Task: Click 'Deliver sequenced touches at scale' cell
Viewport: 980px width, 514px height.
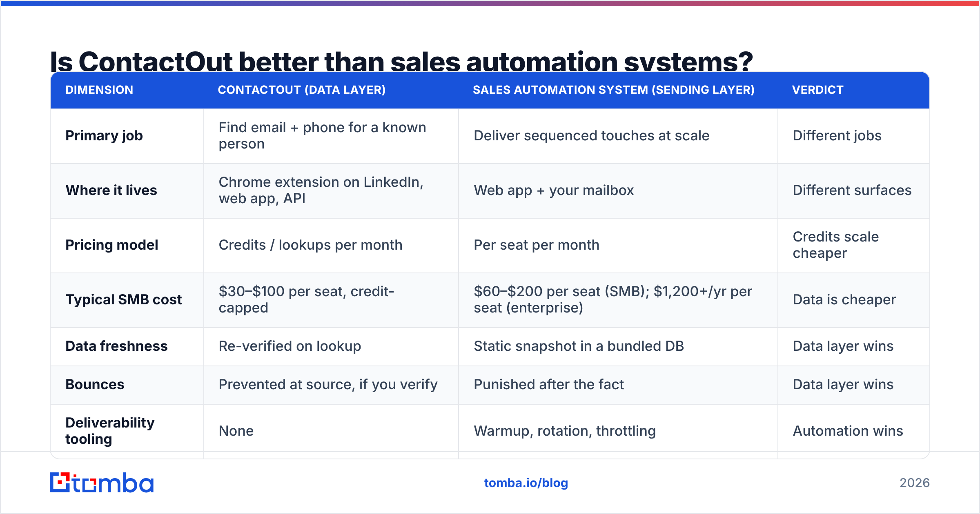Action: coord(592,136)
